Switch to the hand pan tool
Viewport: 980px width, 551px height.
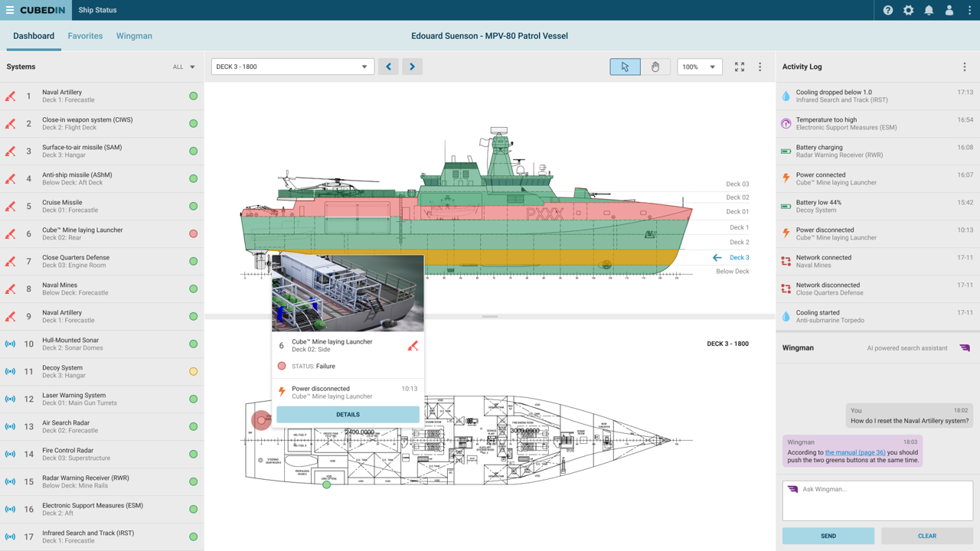click(655, 67)
